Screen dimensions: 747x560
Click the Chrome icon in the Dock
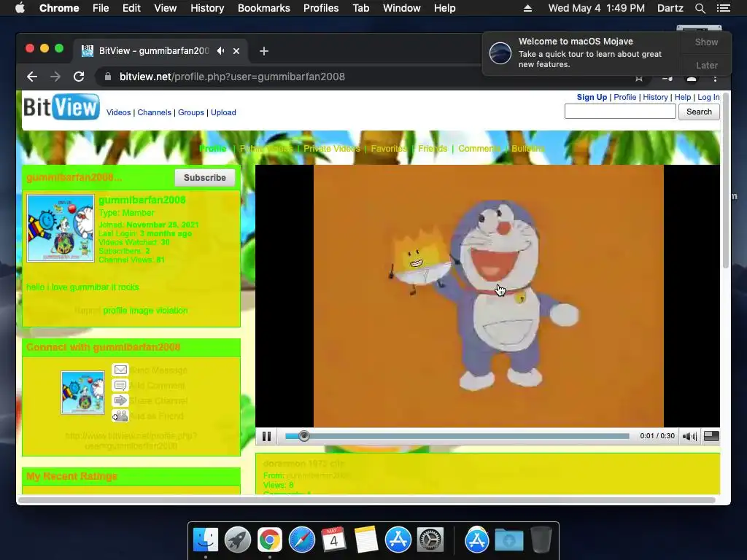point(270,540)
